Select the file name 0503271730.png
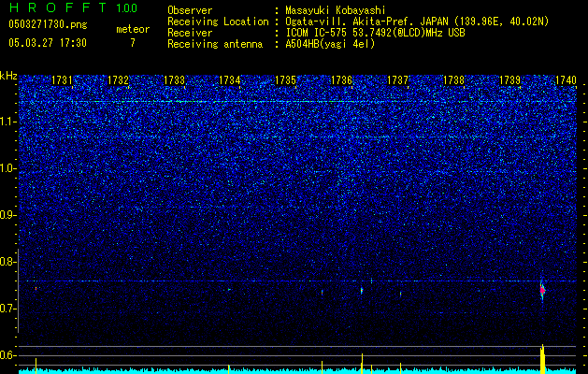The image size is (588, 374). tap(48, 25)
